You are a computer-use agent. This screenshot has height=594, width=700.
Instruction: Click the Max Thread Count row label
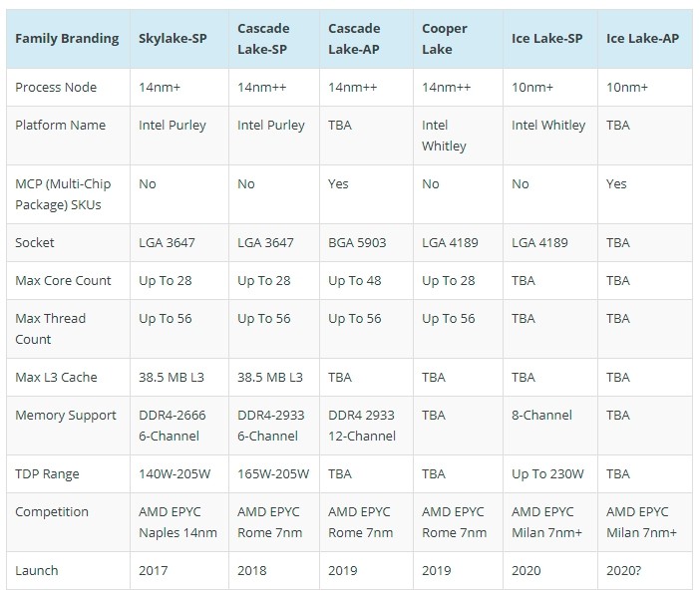pos(51,329)
